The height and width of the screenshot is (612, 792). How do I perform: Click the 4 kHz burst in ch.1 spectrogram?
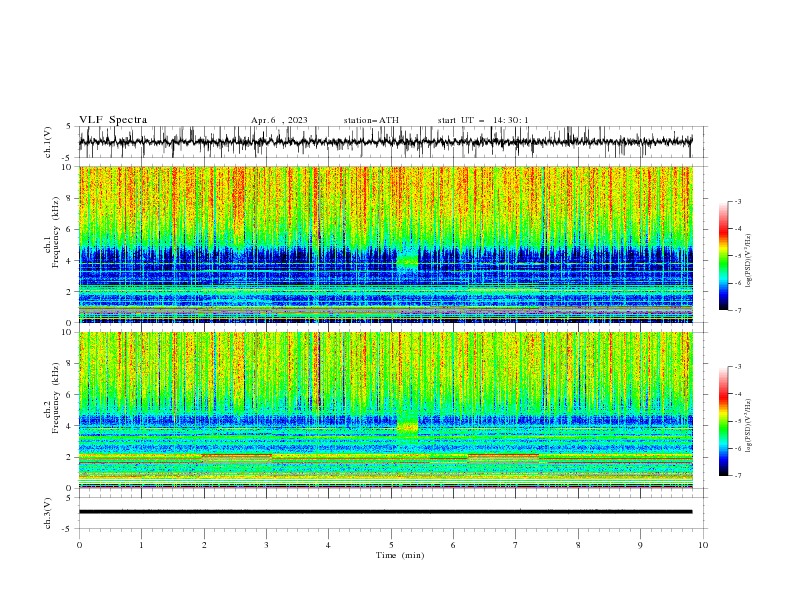click(408, 261)
